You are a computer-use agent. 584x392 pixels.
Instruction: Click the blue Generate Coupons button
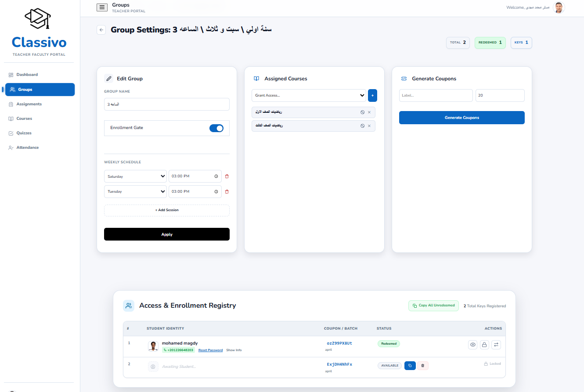[462, 118]
